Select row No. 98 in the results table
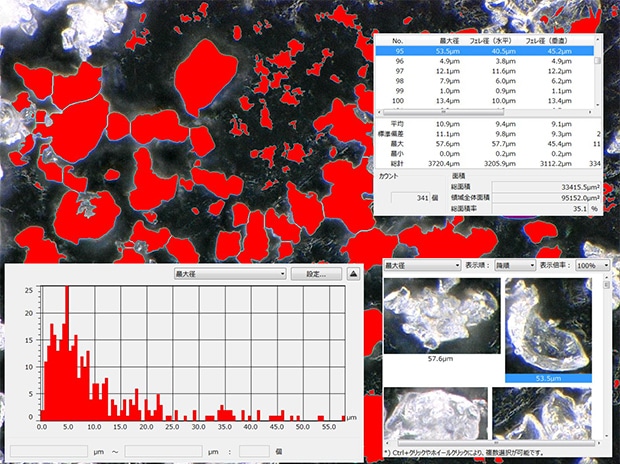The image size is (620, 464). 484,81
